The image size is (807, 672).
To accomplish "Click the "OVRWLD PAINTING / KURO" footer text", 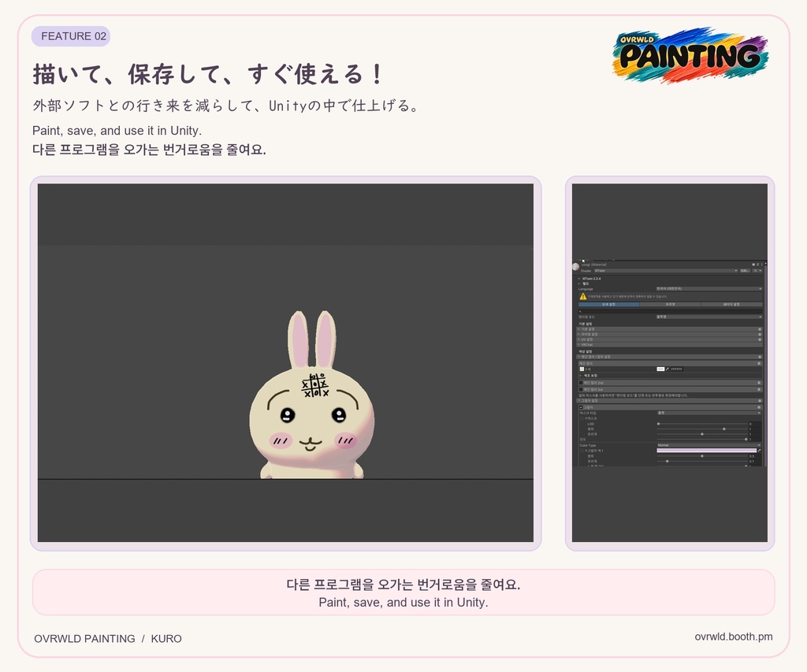I will click(x=107, y=639).
